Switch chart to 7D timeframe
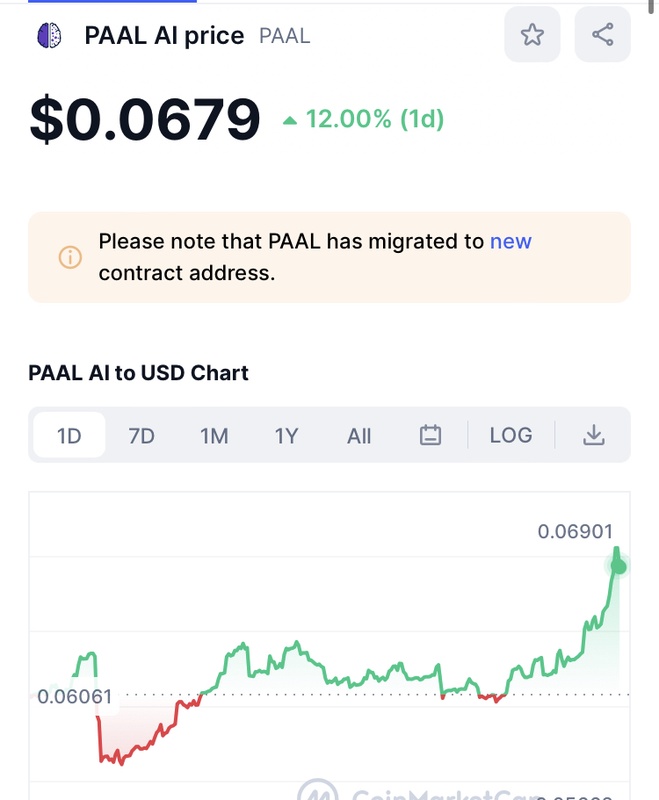The width and height of the screenshot is (659, 800). click(x=142, y=436)
